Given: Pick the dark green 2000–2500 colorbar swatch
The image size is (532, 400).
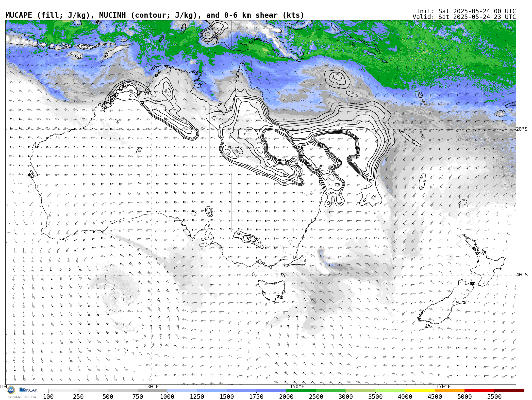Looking at the screenshot, I should click(x=301, y=391).
